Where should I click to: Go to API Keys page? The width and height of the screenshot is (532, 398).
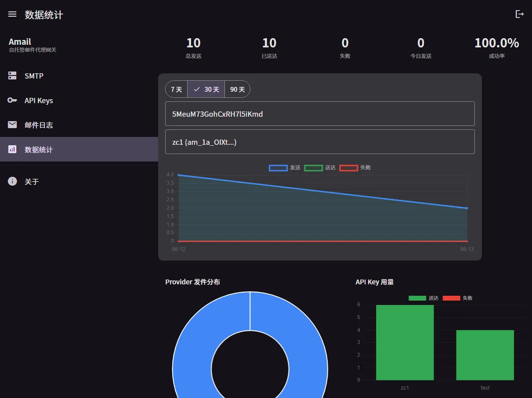[79, 100]
